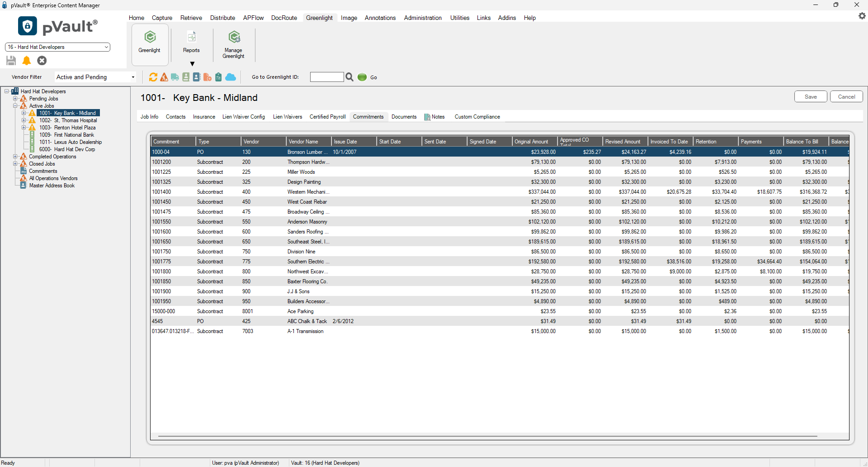Viewport: 868px width, 467px height.
Task: Select All Operations Vendors in tree
Action: pos(53,178)
